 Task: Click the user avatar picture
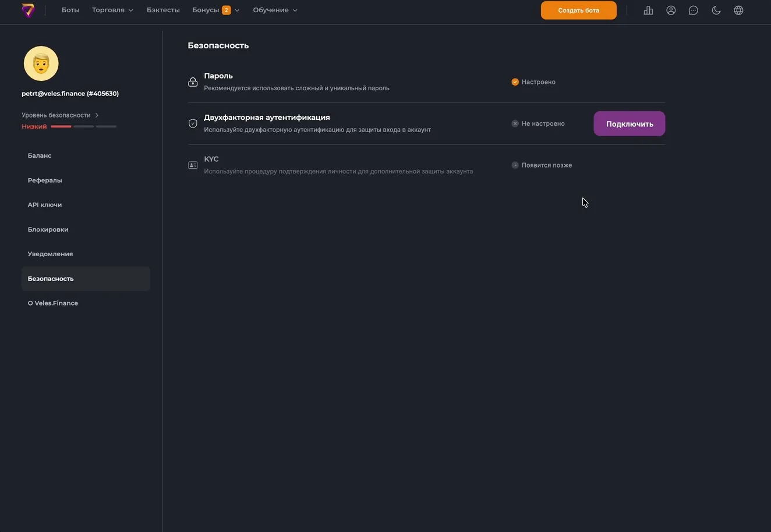click(x=41, y=63)
